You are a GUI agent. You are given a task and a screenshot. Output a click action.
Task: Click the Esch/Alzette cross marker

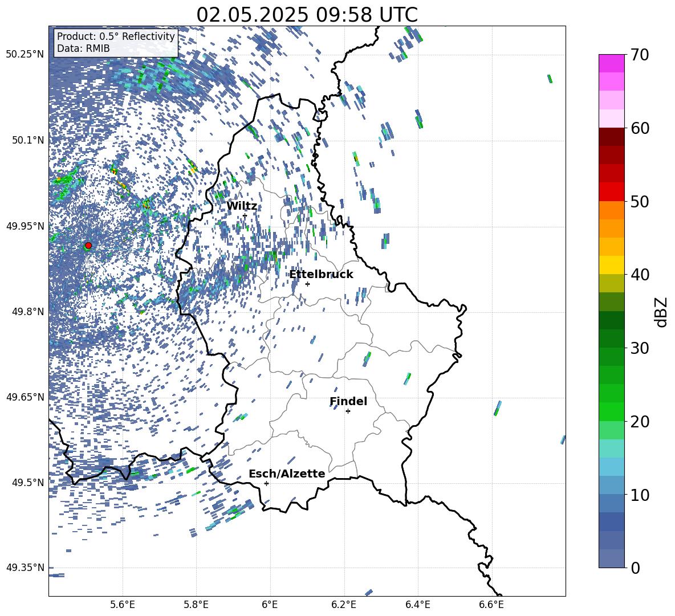266,483
